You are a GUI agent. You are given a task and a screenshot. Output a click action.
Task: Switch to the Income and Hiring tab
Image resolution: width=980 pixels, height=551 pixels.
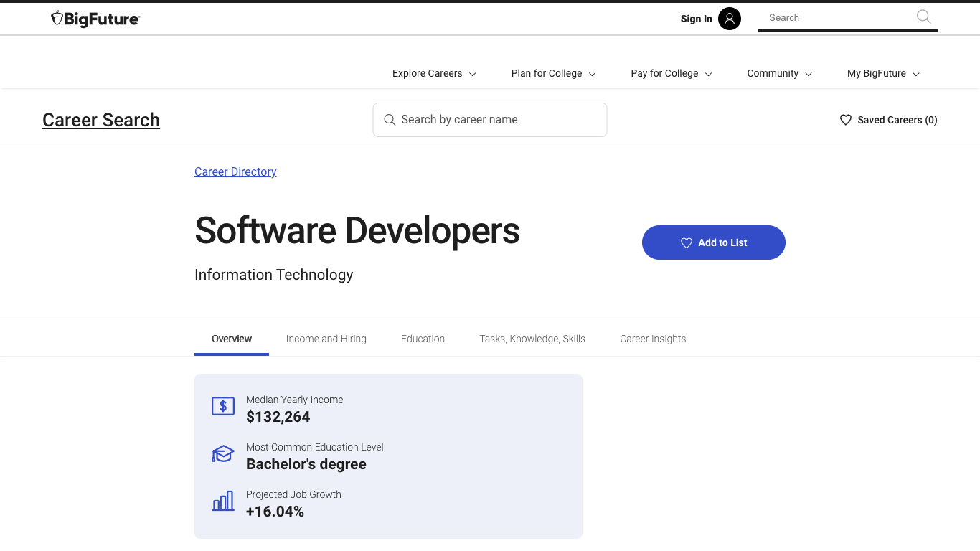[326, 339]
